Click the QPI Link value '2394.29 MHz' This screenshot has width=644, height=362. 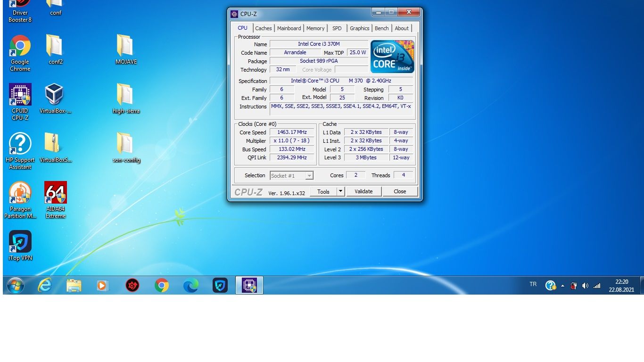(292, 157)
